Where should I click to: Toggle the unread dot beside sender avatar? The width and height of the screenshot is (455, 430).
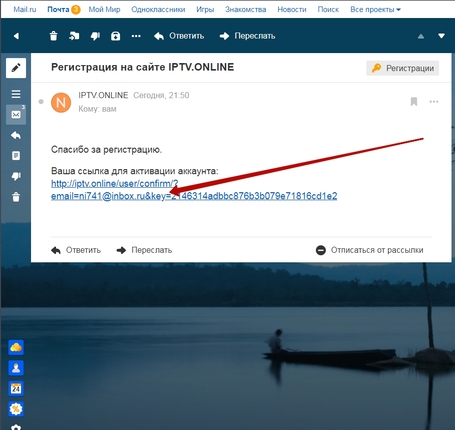coord(41,102)
